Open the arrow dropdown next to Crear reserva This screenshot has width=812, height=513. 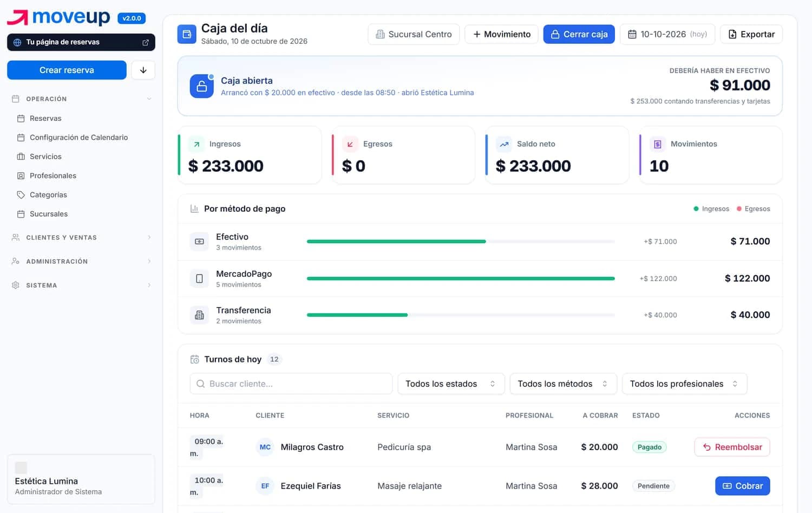143,70
